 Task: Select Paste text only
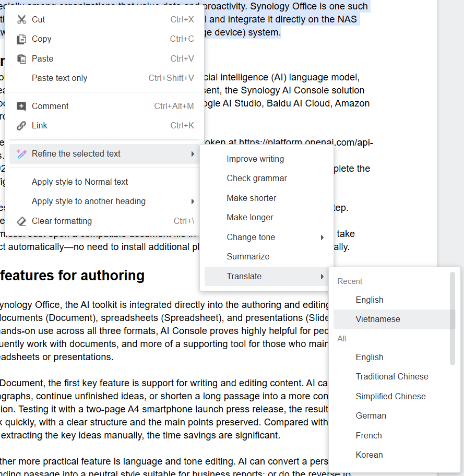click(x=60, y=78)
